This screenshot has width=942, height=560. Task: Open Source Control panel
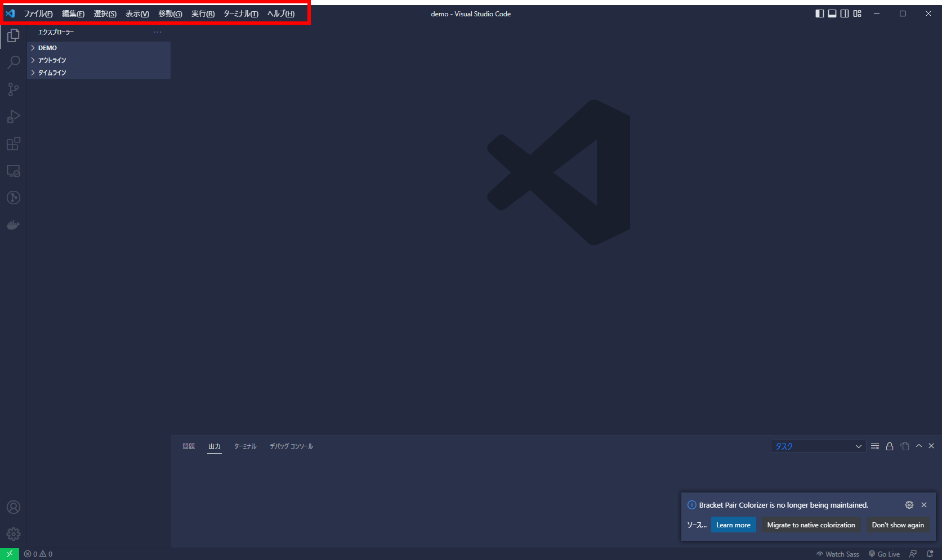tap(13, 89)
